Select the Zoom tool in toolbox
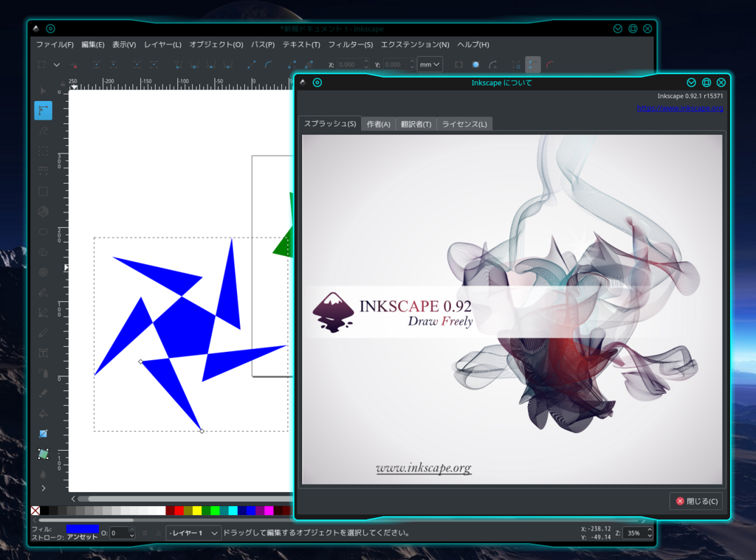 click(43, 151)
